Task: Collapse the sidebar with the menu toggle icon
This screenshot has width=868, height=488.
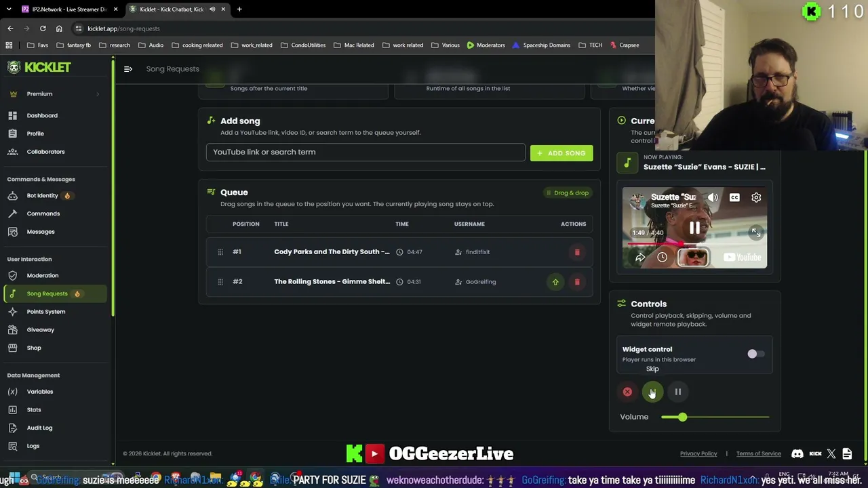Action: tap(127, 68)
